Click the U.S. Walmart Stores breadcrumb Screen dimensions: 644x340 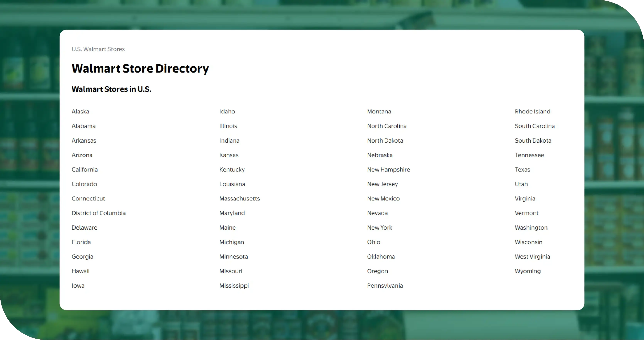98,49
